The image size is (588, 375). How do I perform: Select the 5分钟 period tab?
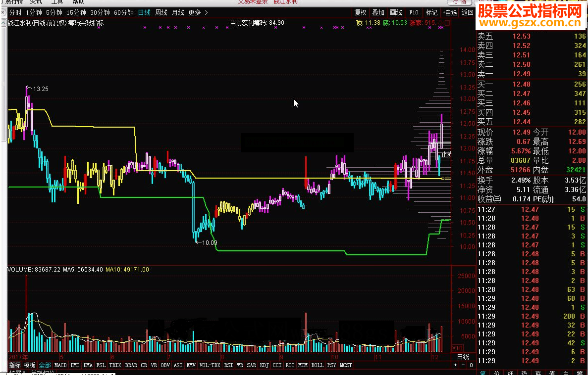pos(54,12)
